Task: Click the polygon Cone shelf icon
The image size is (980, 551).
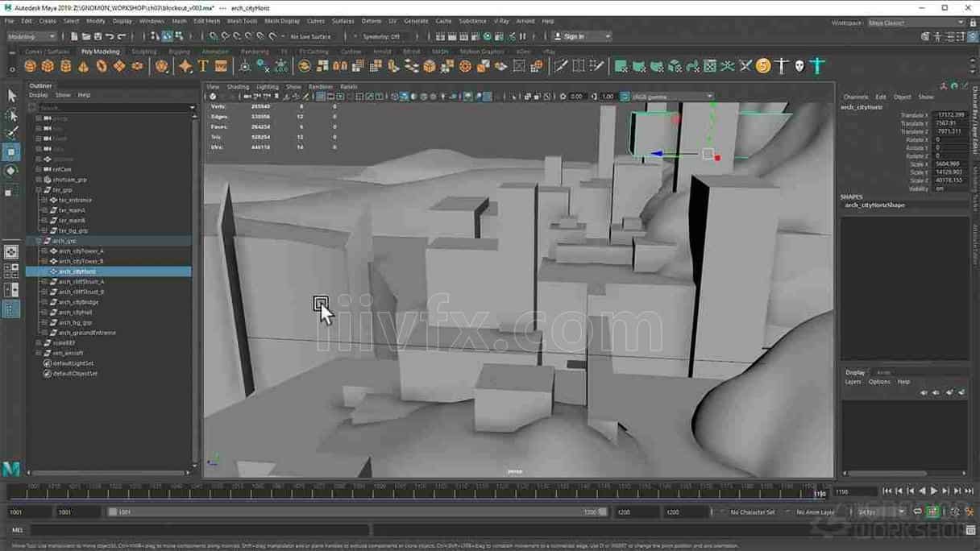Action: click(84, 66)
